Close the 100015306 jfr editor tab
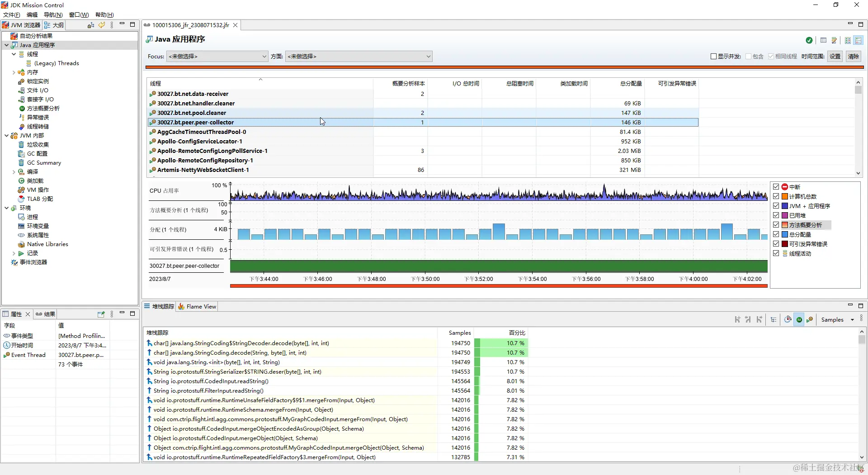This screenshot has height=475, width=868. (x=235, y=25)
